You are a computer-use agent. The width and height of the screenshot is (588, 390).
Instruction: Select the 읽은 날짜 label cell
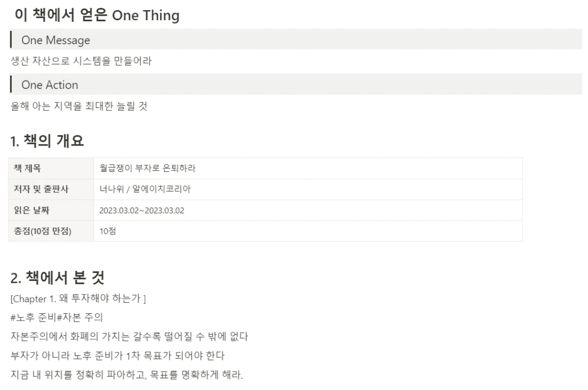51,210
